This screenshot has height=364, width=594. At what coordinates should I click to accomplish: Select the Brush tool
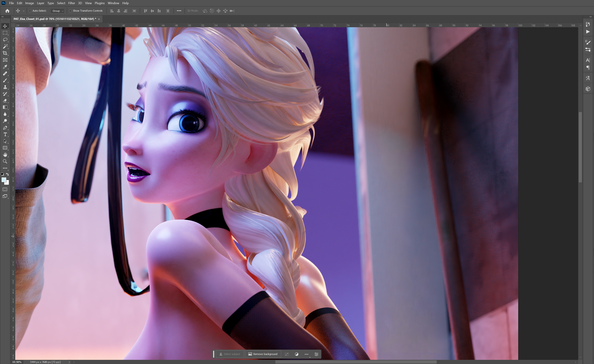[5, 80]
